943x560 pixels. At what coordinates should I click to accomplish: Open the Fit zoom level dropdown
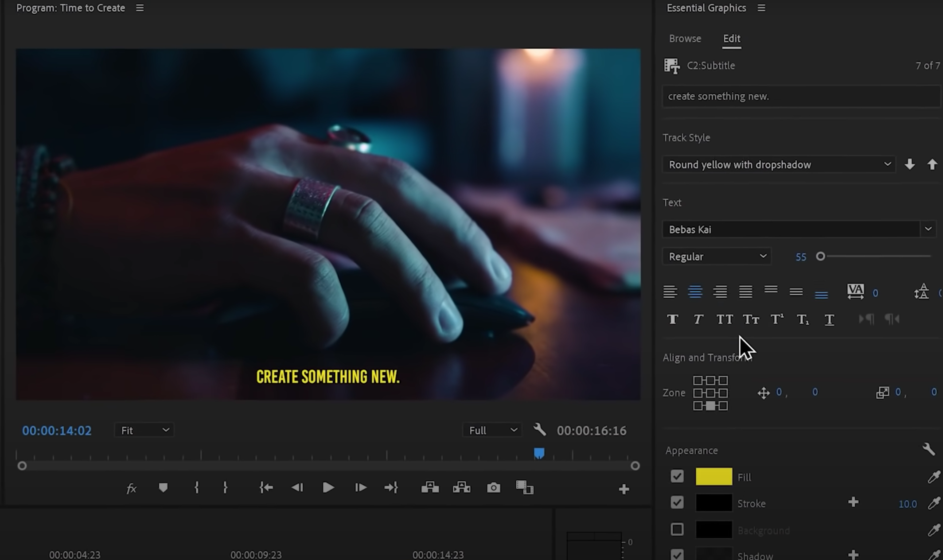coord(144,430)
